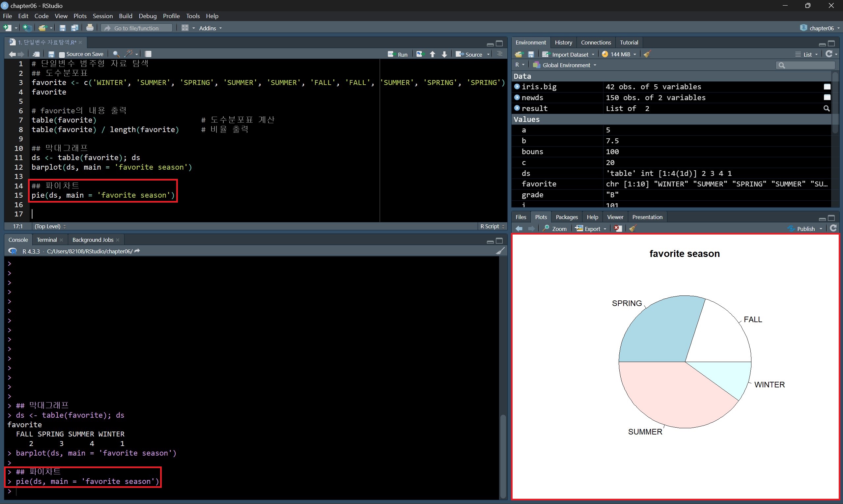Image resolution: width=843 pixels, height=504 pixels.
Task: Click the Go to file/function search field
Action: [136, 28]
